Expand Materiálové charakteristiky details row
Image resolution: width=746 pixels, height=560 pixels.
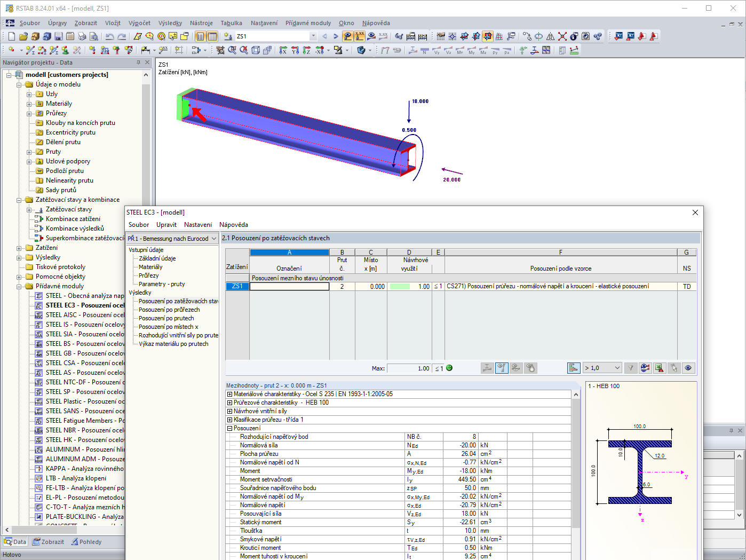229,394
